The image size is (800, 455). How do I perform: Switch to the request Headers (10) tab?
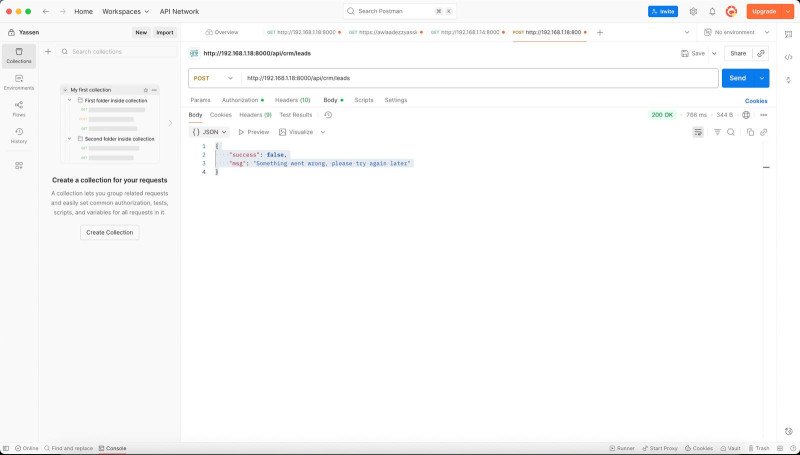[292, 100]
